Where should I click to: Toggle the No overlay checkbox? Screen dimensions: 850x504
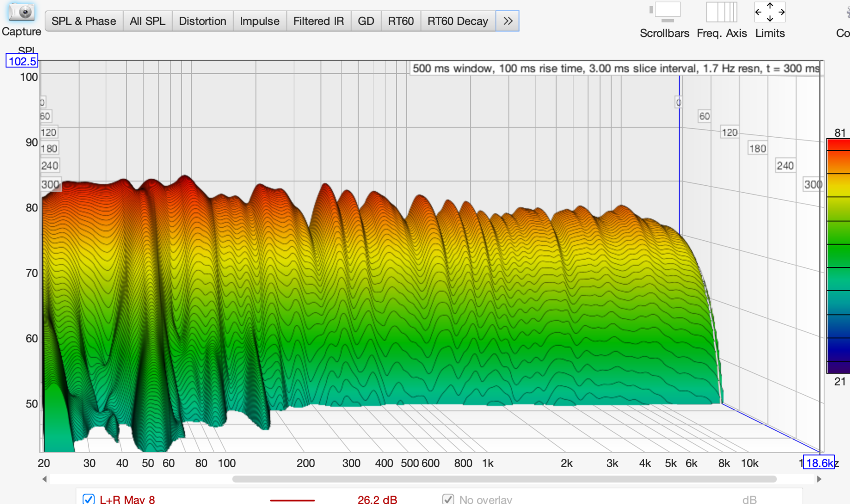(448, 499)
